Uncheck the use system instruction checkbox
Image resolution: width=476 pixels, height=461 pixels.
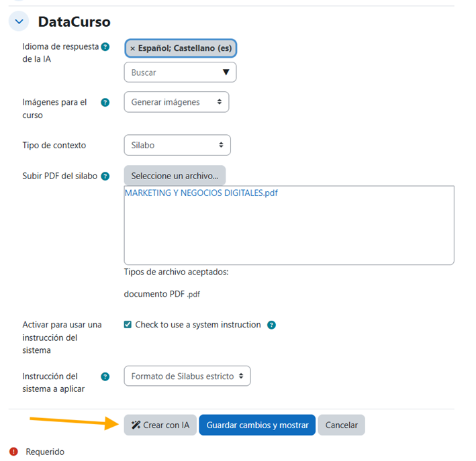point(128,325)
